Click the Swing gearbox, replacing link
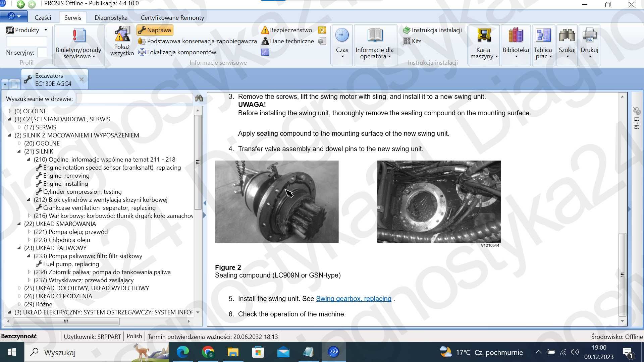The image size is (644, 362). (354, 299)
